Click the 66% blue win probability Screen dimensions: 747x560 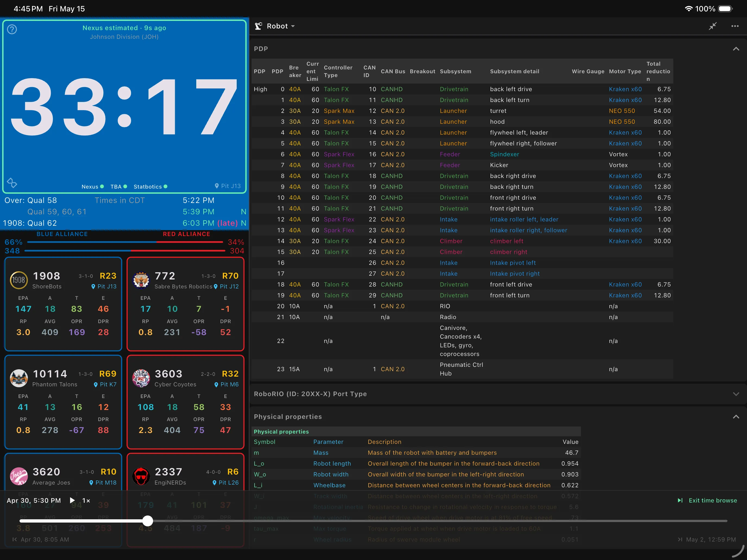[14, 242]
